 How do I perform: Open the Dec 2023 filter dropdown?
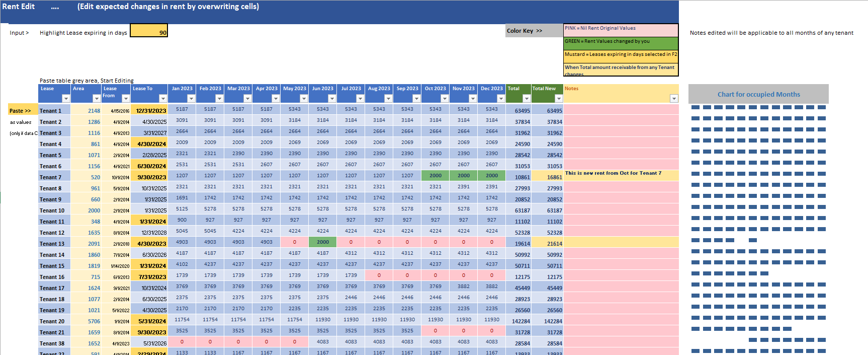(501, 99)
